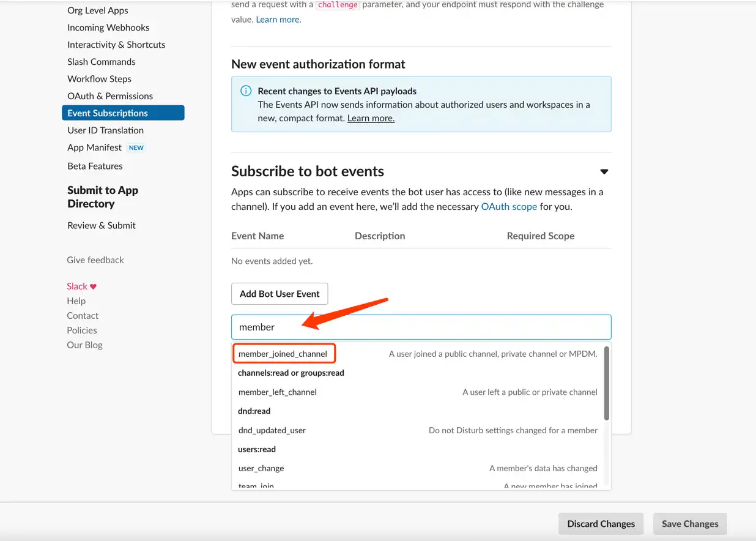The image size is (756, 541).
Task: Click Discard Changes button
Action: (x=601, y=524)
